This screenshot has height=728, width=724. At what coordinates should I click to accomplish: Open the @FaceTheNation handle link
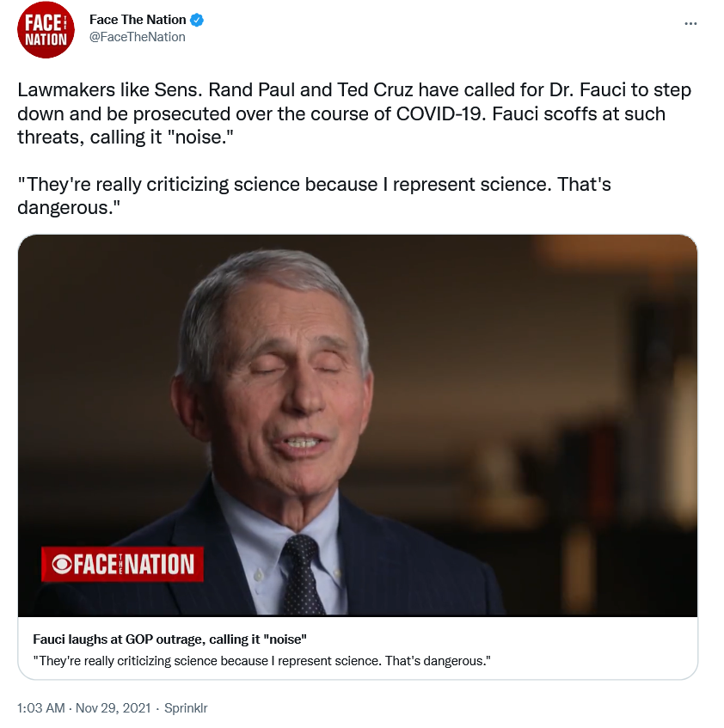138,37
